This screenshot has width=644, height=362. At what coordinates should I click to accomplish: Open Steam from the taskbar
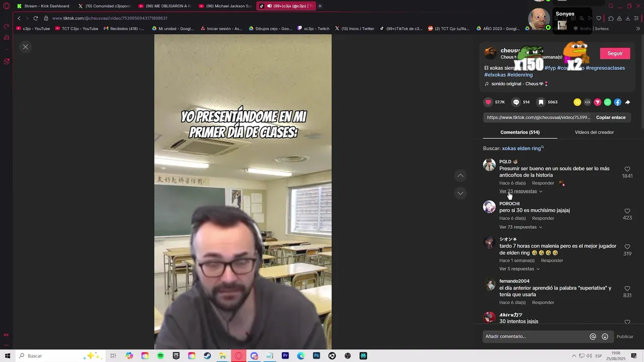coord(207,356)
